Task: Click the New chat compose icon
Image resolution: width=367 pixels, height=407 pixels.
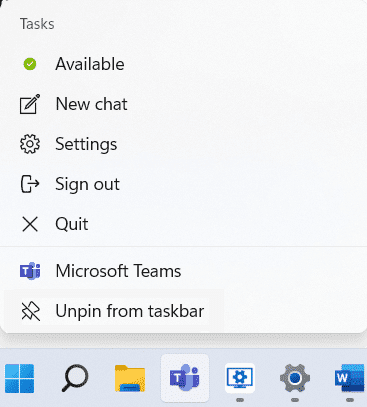Action: [30, 104]
